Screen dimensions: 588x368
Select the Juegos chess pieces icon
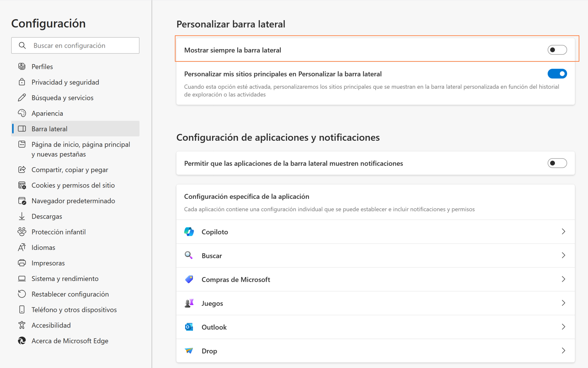coord(189,303)
